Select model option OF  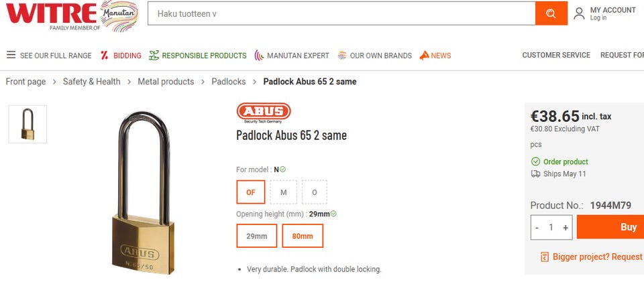click(250, 192)
